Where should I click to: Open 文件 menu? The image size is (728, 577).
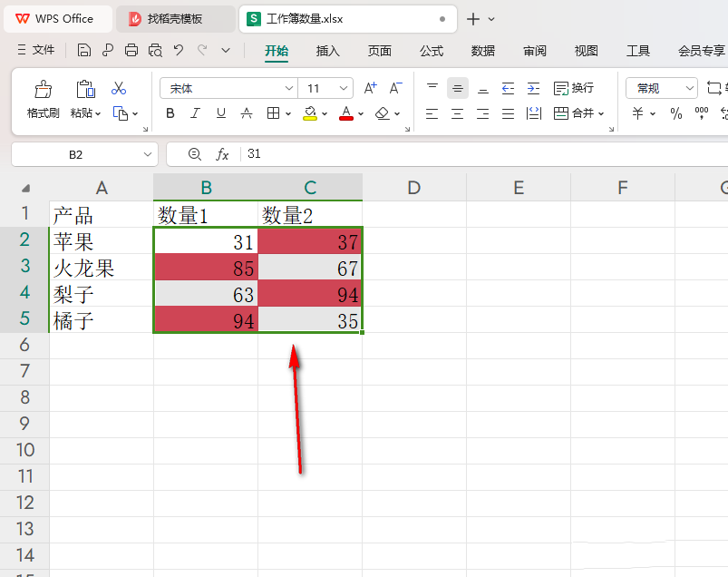36,50
